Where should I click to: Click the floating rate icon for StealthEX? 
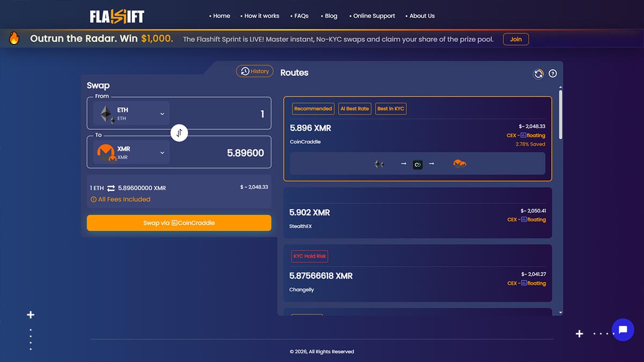coord(523,219)
